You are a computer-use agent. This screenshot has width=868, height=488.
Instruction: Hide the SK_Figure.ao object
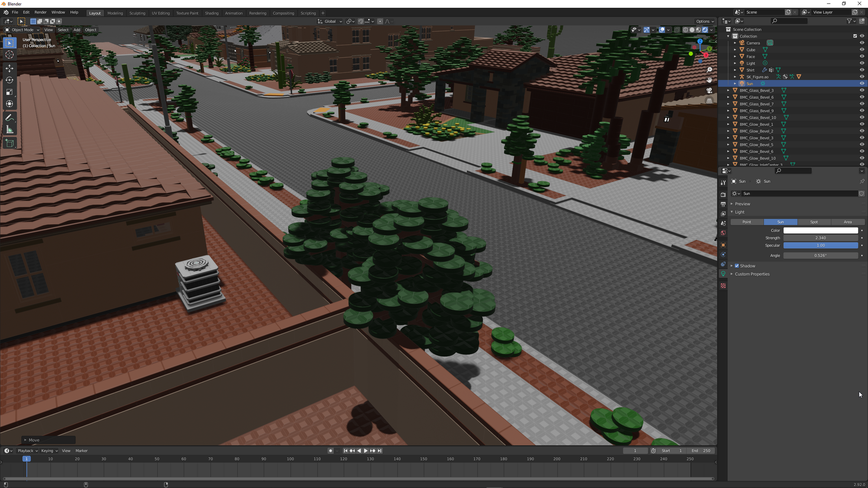862,77
